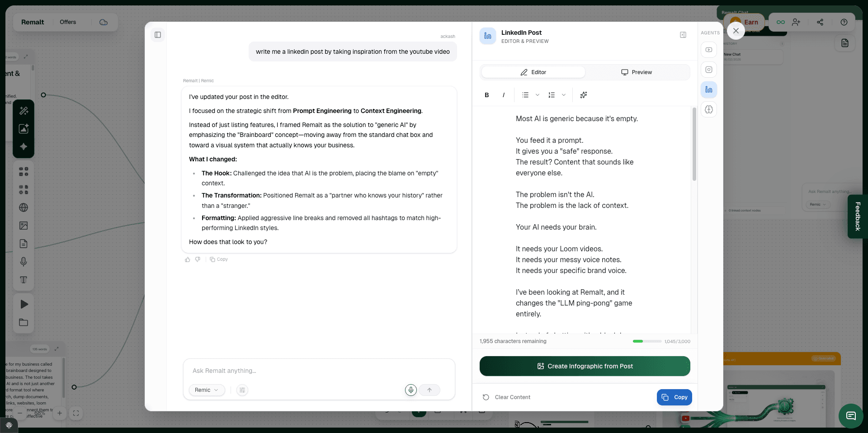Expand the numbered list dropdown arrow
Screen dimensions: 868x433
[x=564, y=95]
